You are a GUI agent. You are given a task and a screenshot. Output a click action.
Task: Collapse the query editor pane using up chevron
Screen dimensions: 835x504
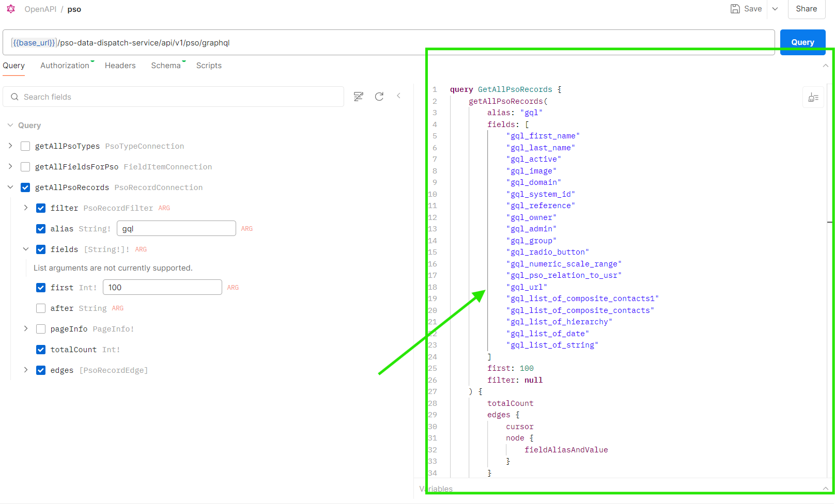pos(825,66)
